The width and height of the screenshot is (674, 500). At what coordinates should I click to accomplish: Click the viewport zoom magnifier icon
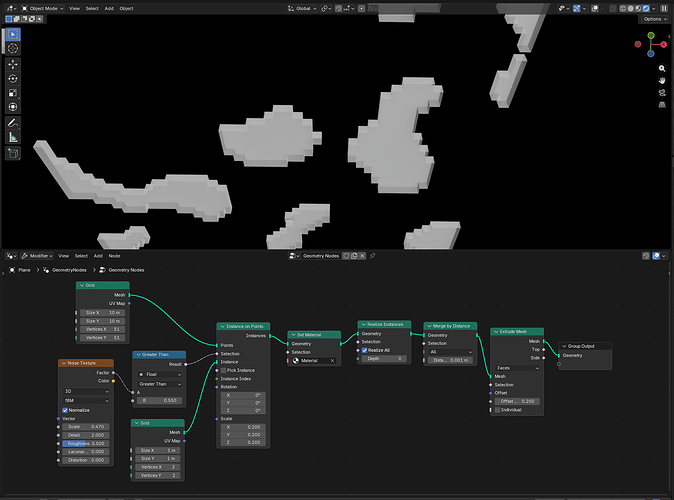(x=662, y=68)
